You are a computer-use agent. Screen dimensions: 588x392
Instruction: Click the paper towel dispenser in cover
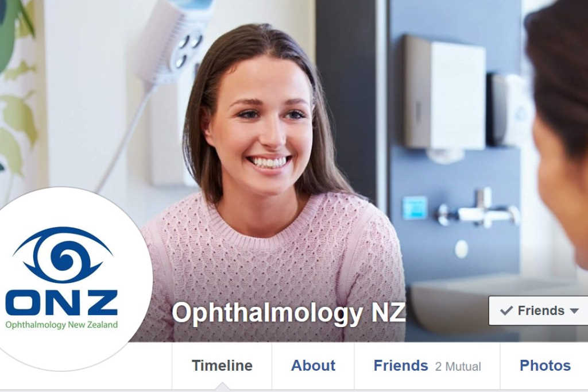(444, 94)
